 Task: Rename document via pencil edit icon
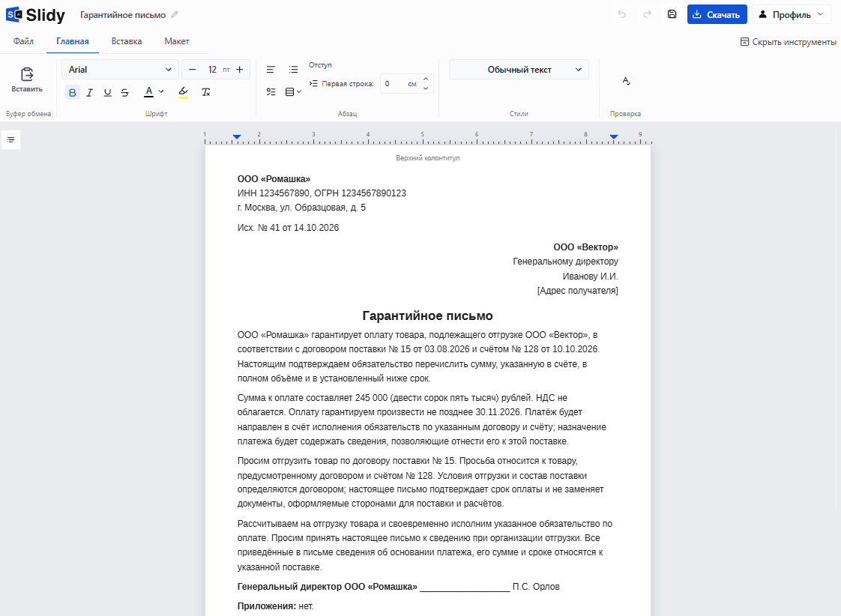[x=175, y=14]
